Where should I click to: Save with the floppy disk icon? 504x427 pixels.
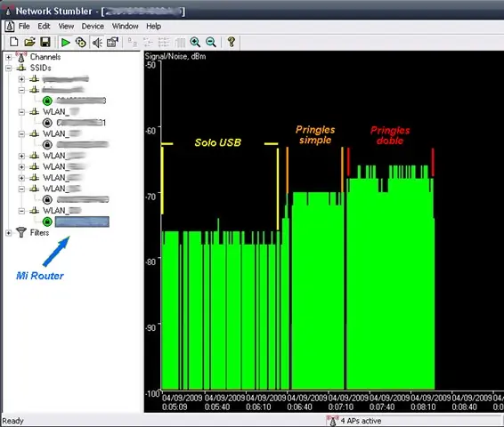click(45, 42)
